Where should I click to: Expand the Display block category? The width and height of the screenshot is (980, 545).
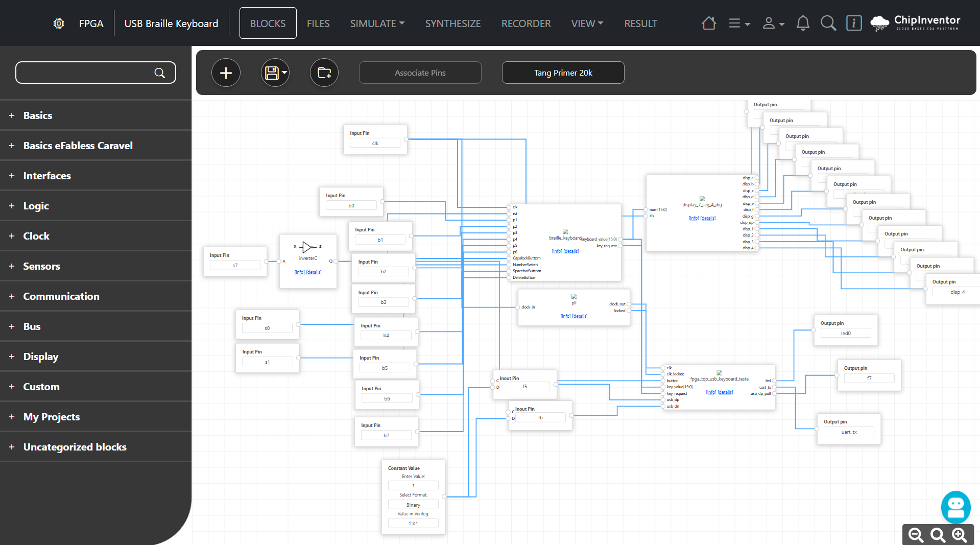(41, 357)
